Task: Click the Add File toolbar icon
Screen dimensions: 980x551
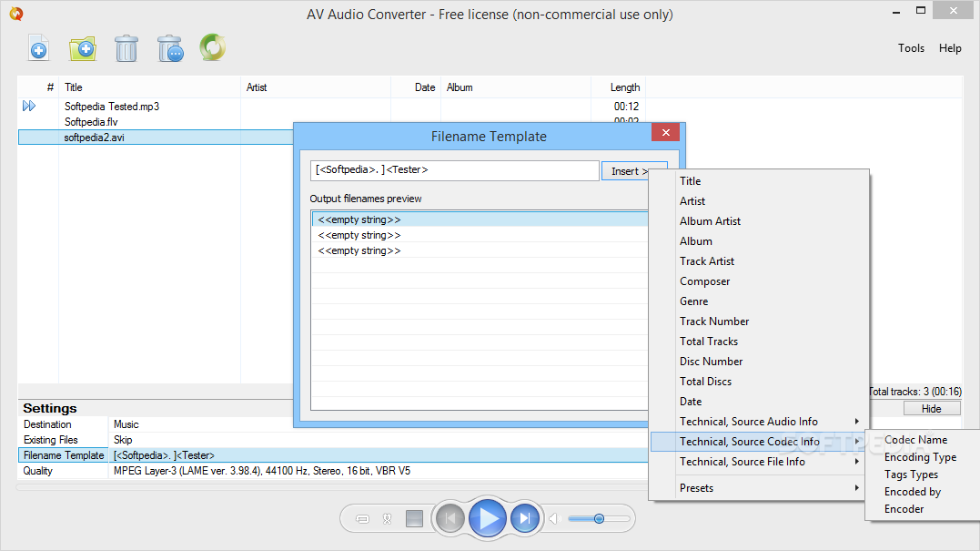Action: pyautogui.click(x=39, y=48)
